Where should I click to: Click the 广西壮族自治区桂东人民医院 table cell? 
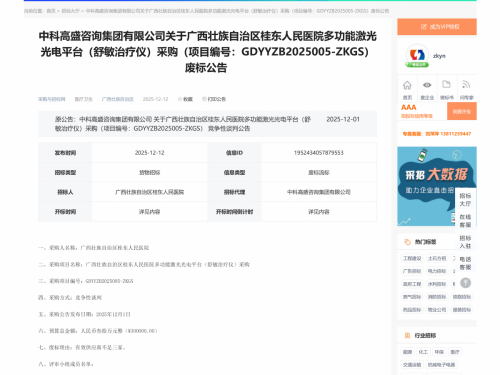[149, 192]
